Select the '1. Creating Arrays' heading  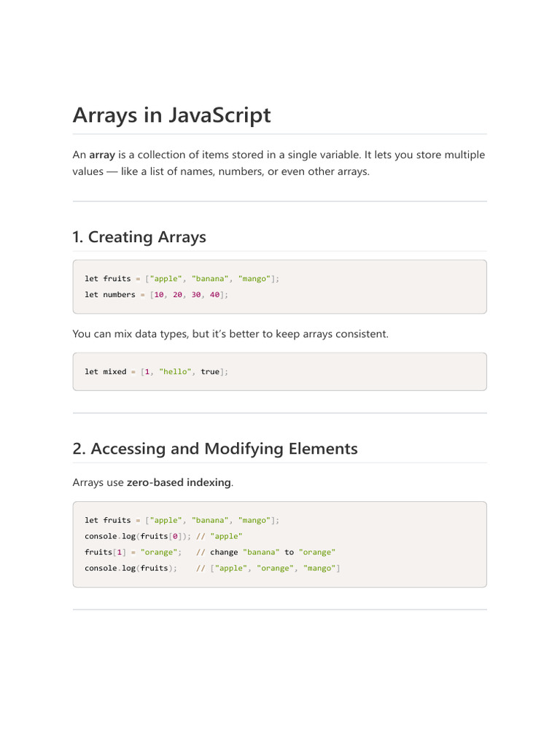pyautogui.click(x=139, y=237)
